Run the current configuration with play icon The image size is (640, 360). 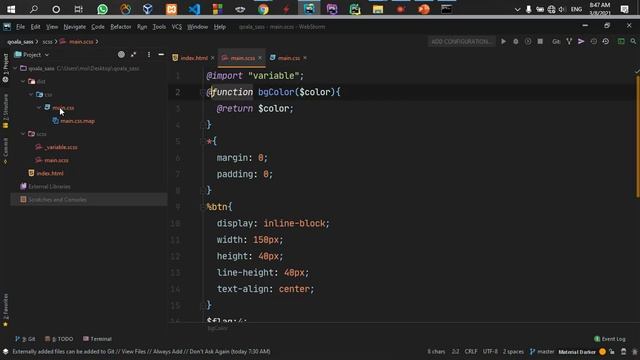(x=503, y=41)
